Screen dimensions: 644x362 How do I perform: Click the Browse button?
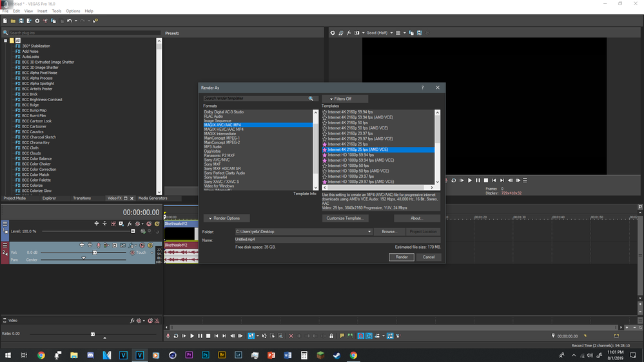click(389, 231)
